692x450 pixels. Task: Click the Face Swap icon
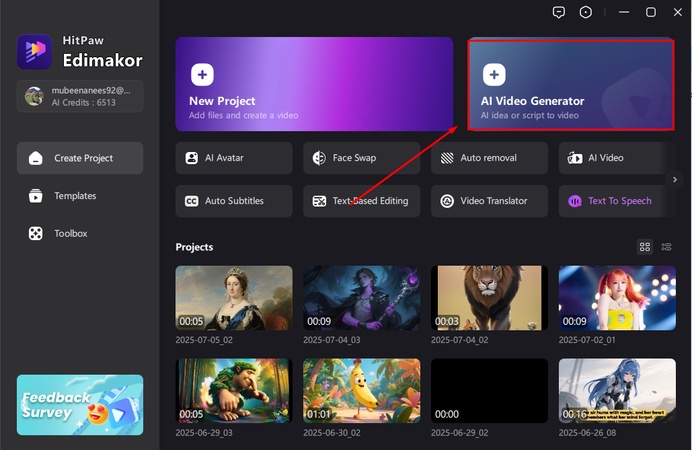[x=319, y=158]
